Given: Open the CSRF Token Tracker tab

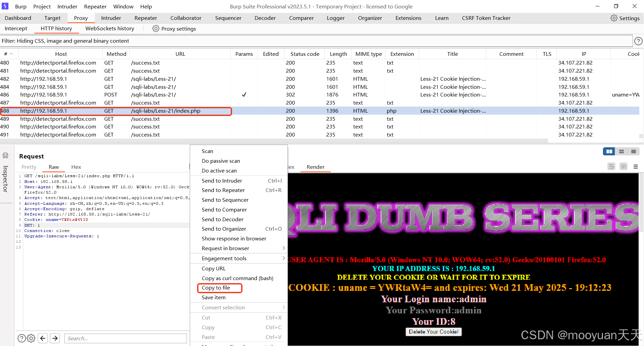Looking at the screenshot, I should [486, 18].
